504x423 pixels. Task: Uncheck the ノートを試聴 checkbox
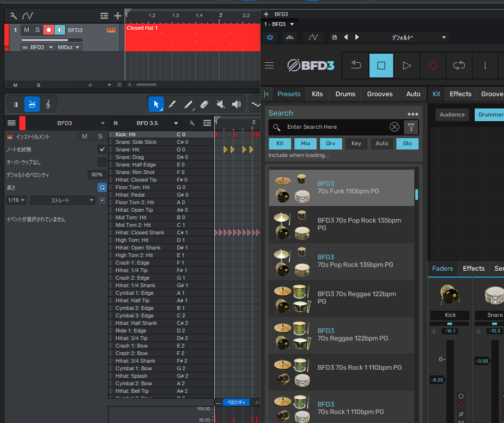point(102,149)
